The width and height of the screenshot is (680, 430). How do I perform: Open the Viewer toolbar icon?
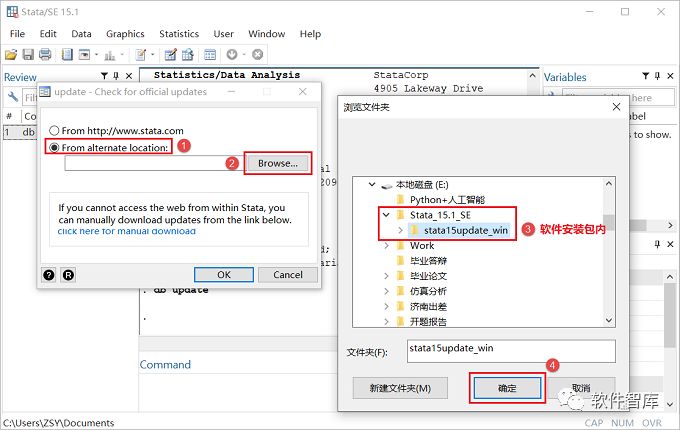click(84, 55)
